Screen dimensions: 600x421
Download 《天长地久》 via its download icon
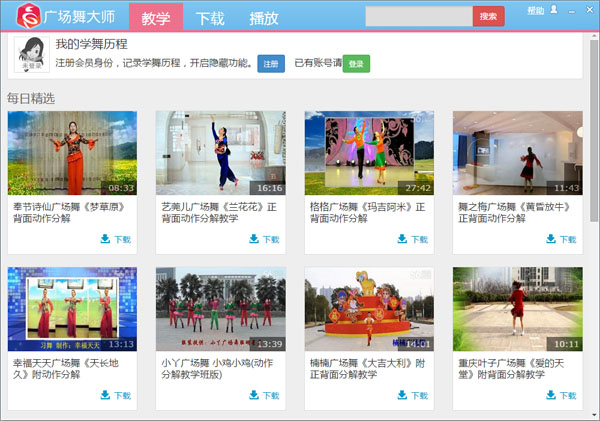tap(106, 395)
